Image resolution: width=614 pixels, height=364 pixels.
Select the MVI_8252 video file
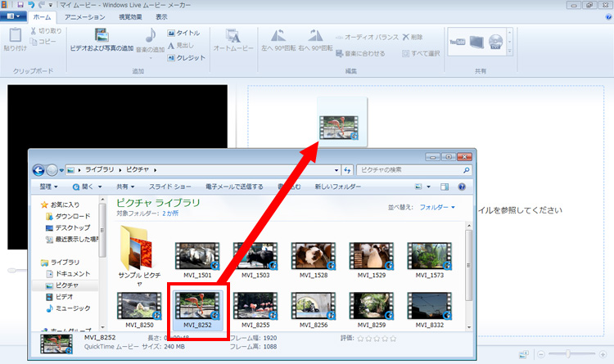tap(197, 309)
